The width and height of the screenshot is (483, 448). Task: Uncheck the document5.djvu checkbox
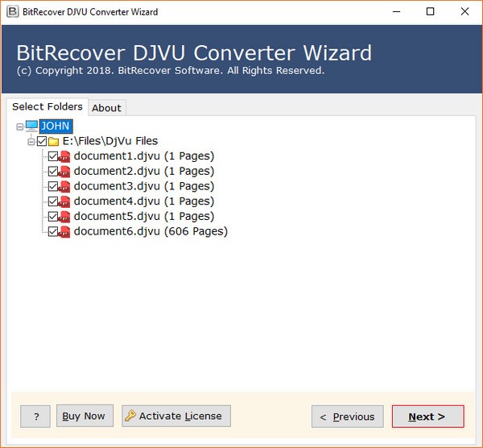[x=53, y=217]
